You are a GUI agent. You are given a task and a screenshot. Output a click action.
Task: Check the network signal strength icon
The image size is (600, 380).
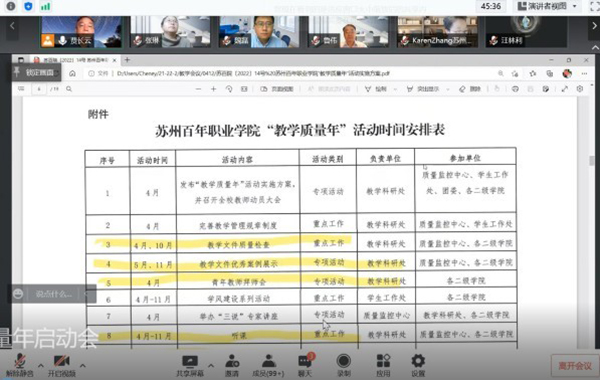tap(46, 7)
